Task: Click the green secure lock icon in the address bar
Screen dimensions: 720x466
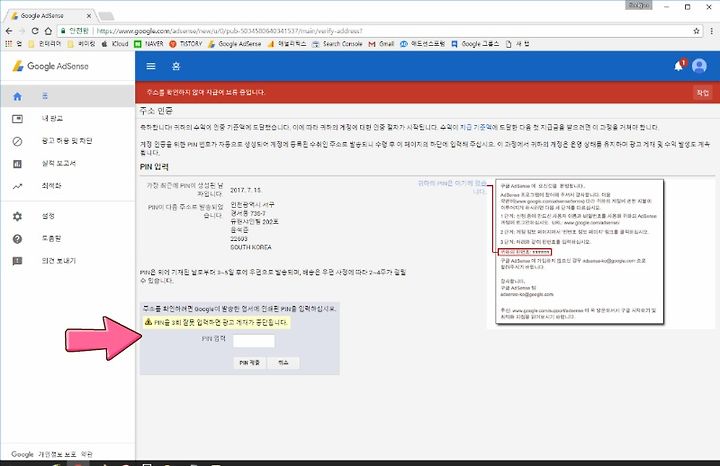Action: coord(63,31)
